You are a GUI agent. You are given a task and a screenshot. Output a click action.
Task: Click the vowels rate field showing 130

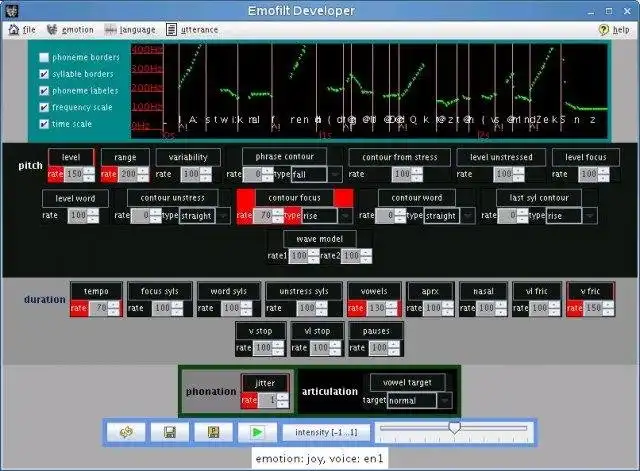(x=377, y=308)
